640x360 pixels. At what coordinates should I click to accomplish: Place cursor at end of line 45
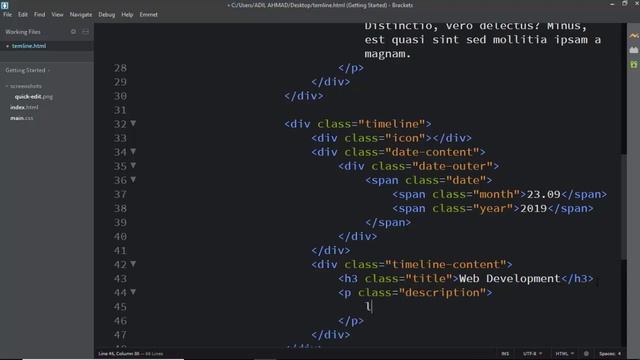(x=373, y=307)
